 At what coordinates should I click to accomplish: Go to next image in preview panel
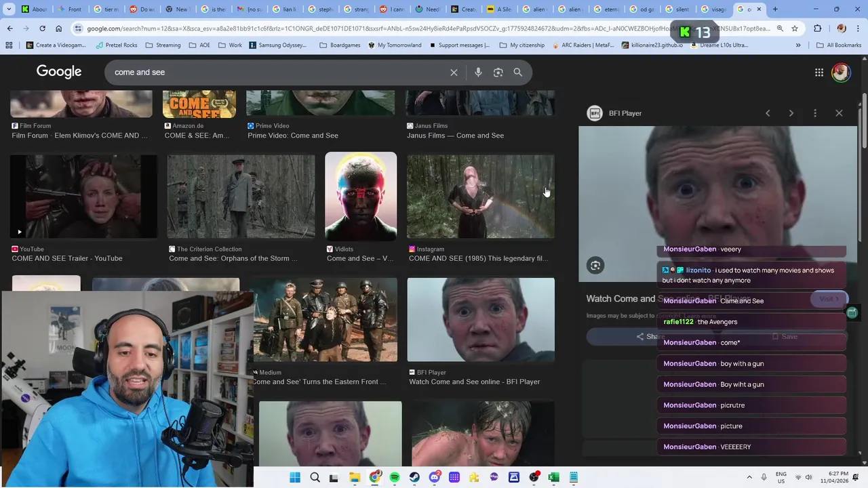[791, 113]
